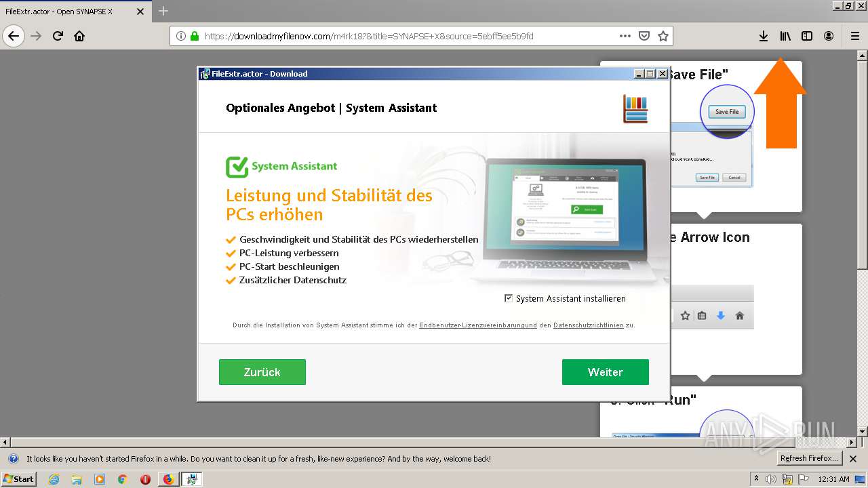Screen dimensions: 868x488
Task: Click the horizontal page scrollbar left arrow
Action: coord(5,442)
